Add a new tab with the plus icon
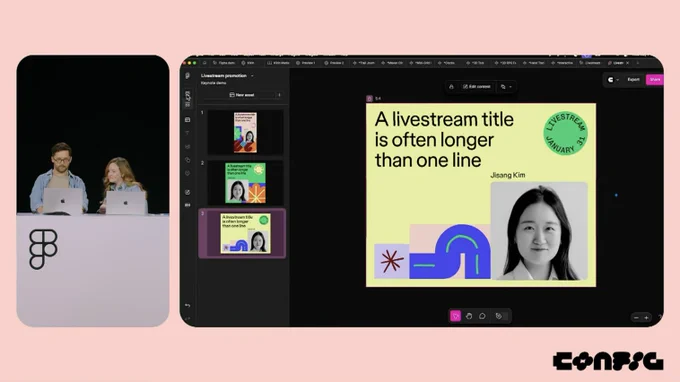This screenshot has width=680, height=382. [638, 63]
